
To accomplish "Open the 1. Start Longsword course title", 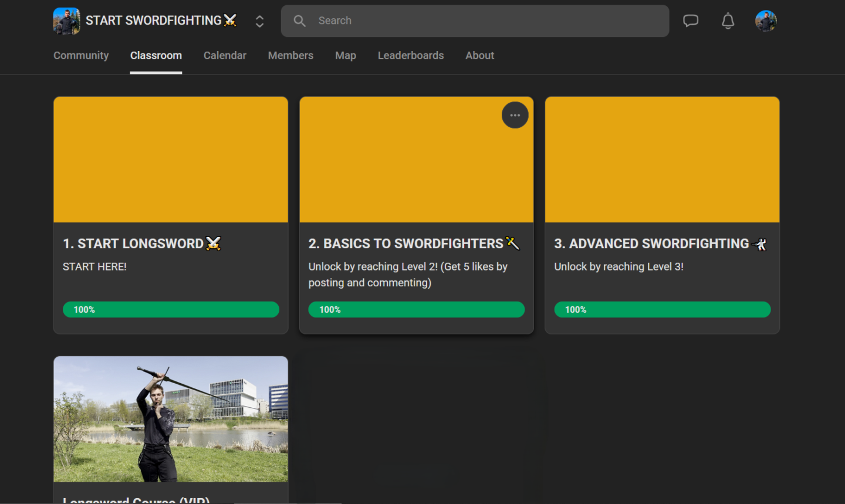I will coord(133,243).
